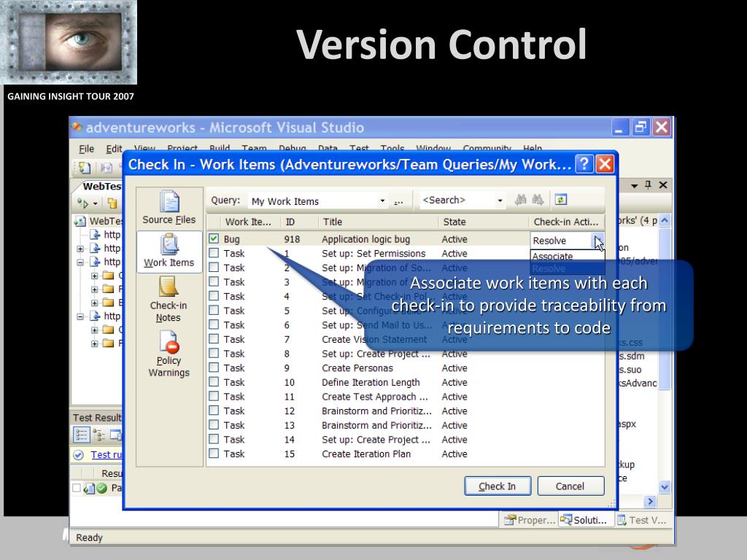
Task: Click the dialog Help question mark
Action: pos(584,164)
